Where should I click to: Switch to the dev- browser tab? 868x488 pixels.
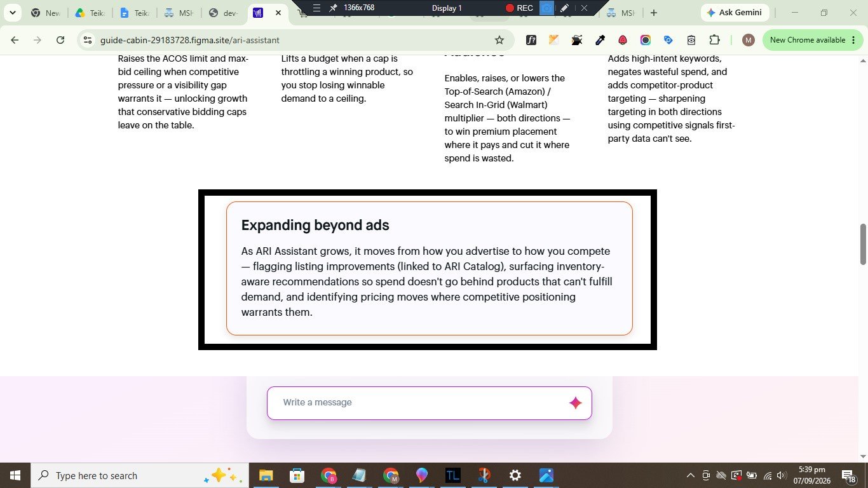tap(224, 13)
